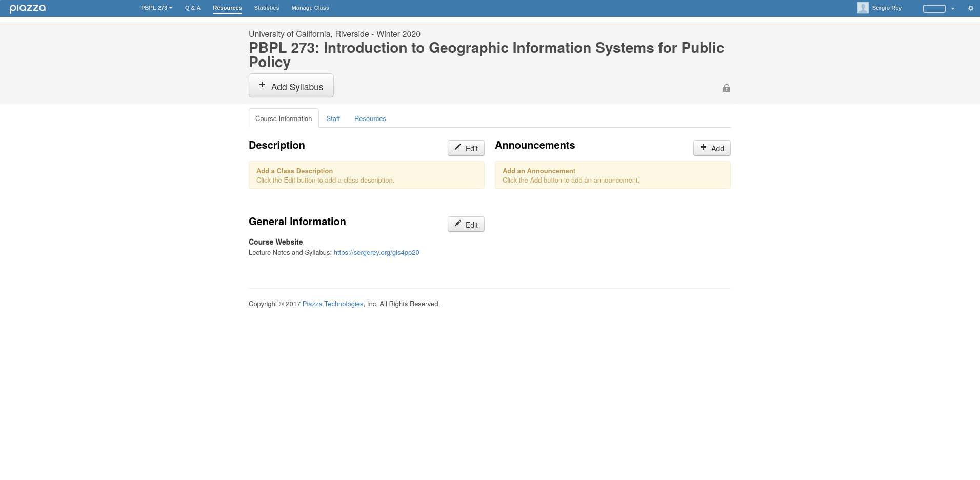Click the lock icon beside Add Syllabus
The height and width of the screenshot is (480, 980).
pos(726,88)
